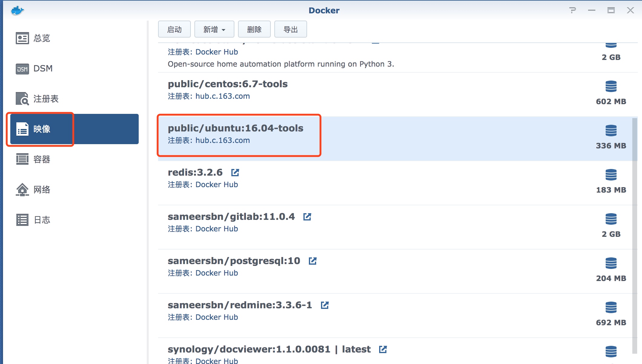Maximize the Docker window

(611, 10)
